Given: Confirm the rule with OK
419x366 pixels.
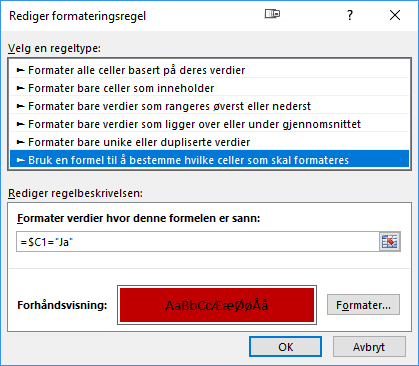Looking at the screenshot, I should 285,347.
